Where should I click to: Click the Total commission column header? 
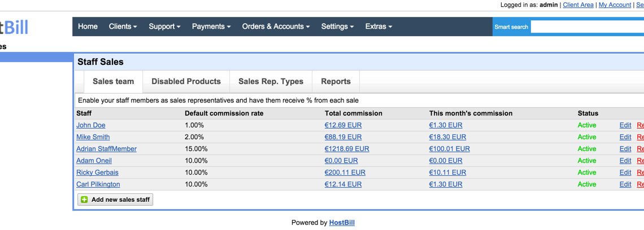tap(353, 113)
